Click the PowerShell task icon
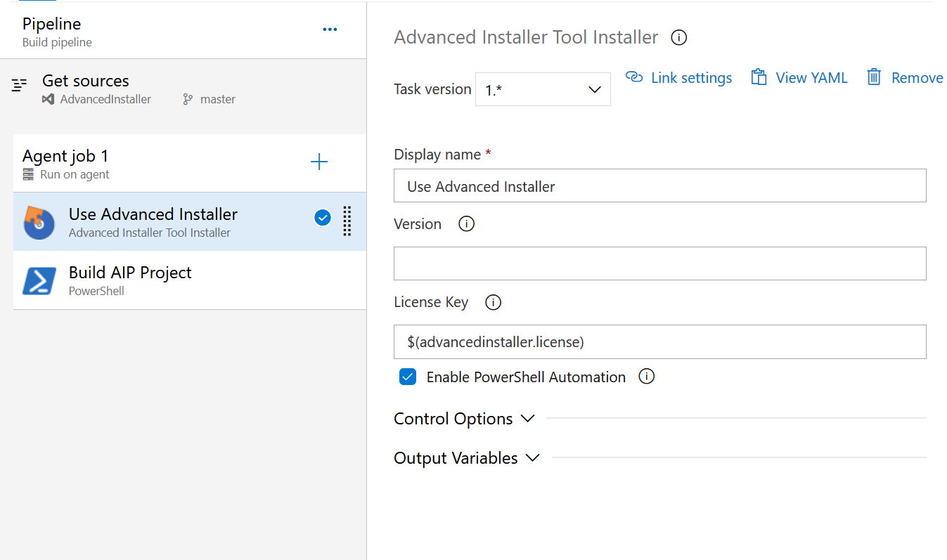 pyautogui.click(x=39, y=280)
